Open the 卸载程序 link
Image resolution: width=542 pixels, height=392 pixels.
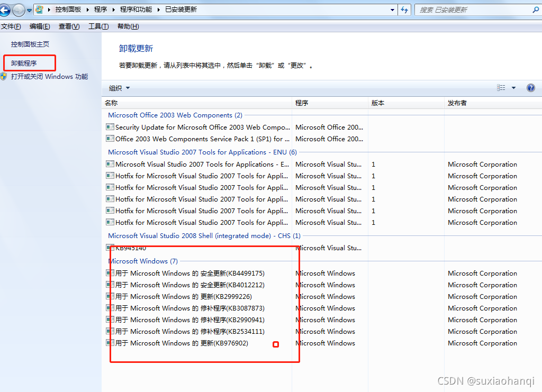[24, 63]
